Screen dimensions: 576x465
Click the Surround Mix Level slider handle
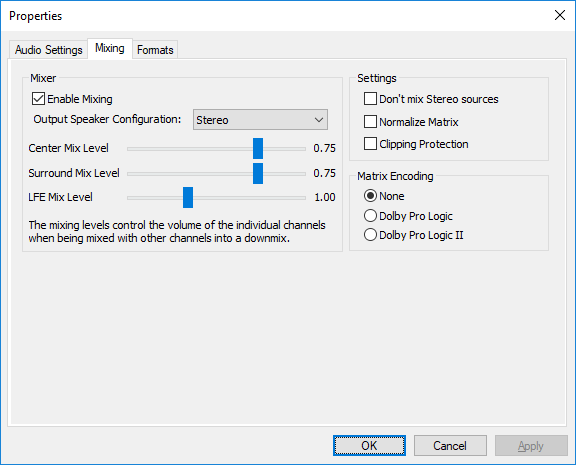[258, 173]
